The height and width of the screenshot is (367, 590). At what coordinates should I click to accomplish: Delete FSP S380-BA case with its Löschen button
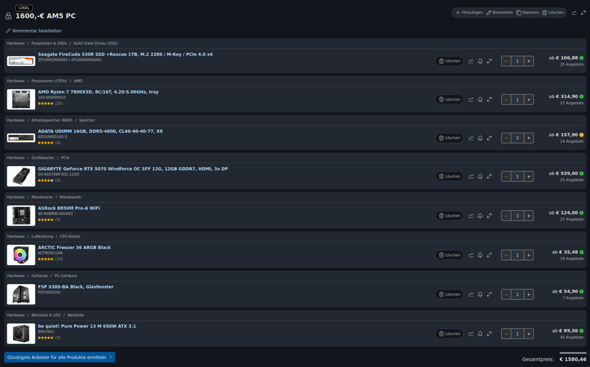(449, 294)
